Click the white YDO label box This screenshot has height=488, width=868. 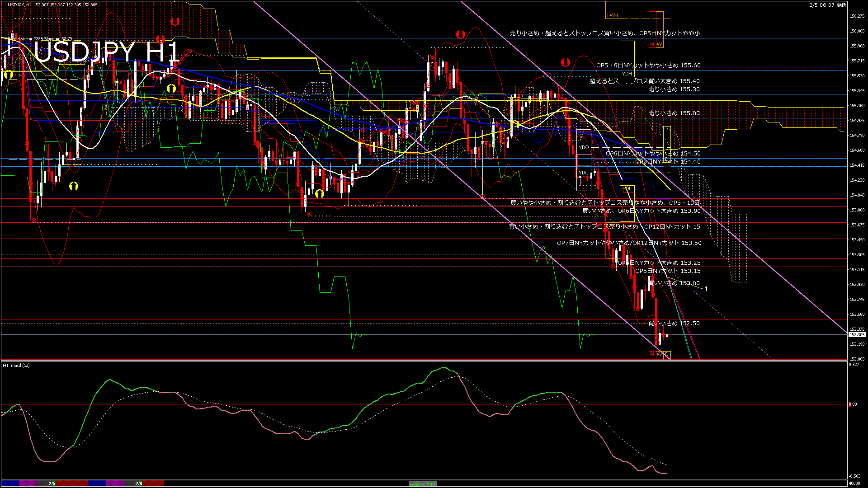(584, 147)
